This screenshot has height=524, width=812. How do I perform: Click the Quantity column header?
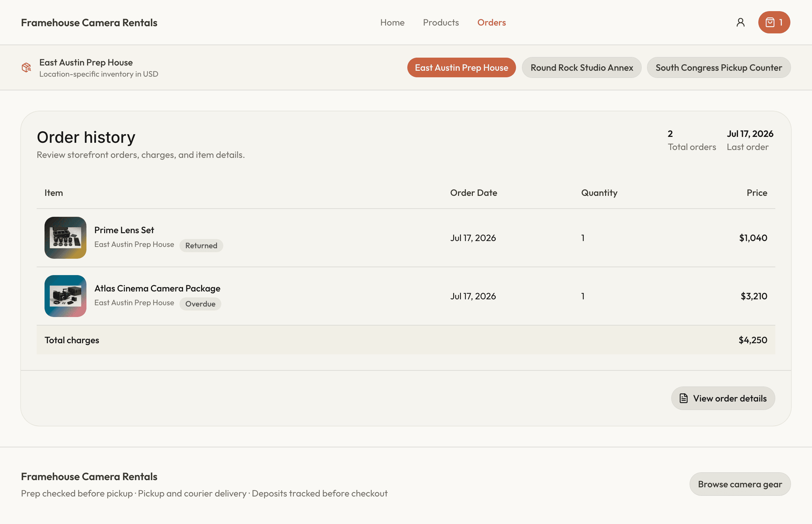click(x=599, y=193)
